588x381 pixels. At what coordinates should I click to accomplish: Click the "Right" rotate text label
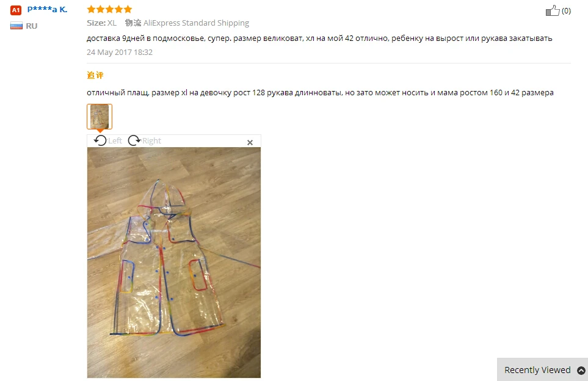(x=152, y=140)
